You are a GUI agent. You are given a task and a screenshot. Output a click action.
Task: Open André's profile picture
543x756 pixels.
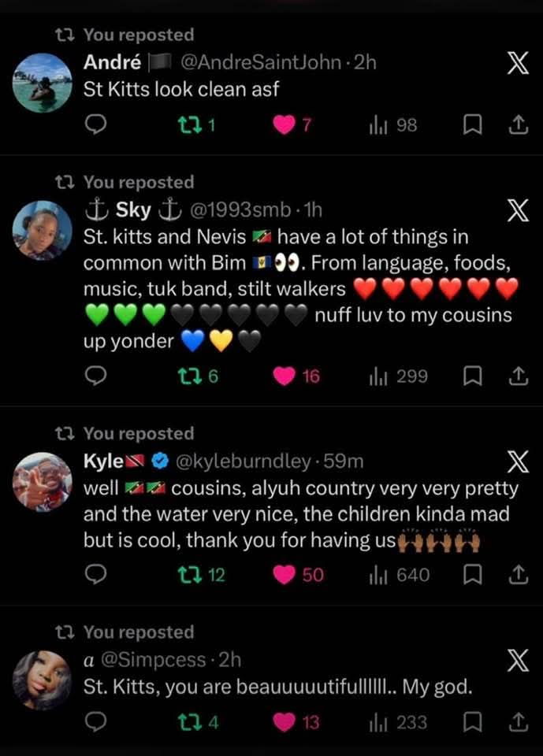click(43, 83)
